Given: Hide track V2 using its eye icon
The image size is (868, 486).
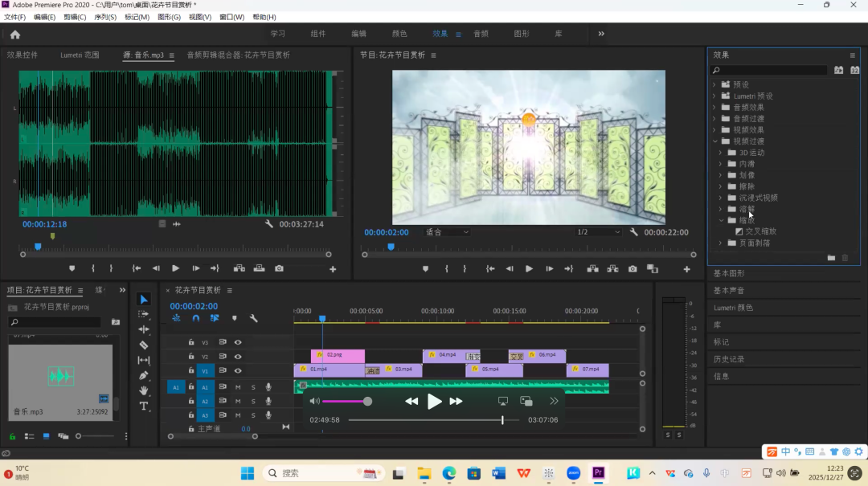Looking at the screenshot, I should (x=238, y=357).
